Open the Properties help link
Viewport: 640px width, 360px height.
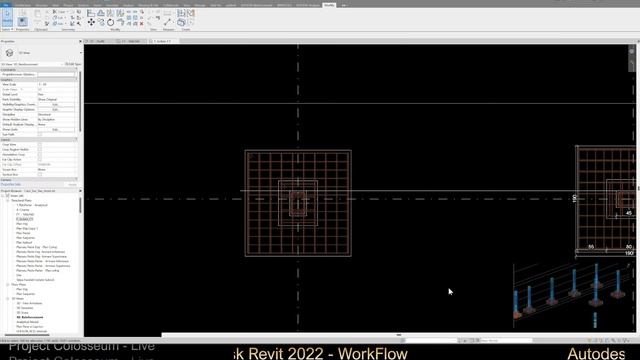(11, 184)
